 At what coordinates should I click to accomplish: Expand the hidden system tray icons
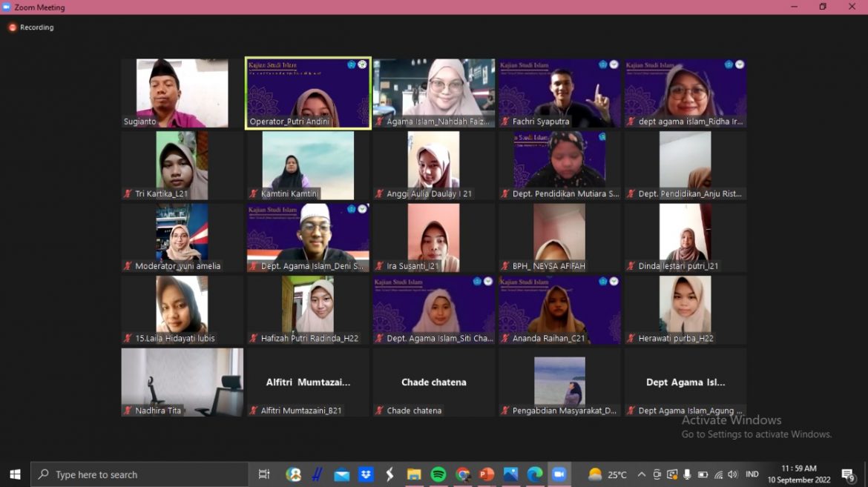point(642,474)
